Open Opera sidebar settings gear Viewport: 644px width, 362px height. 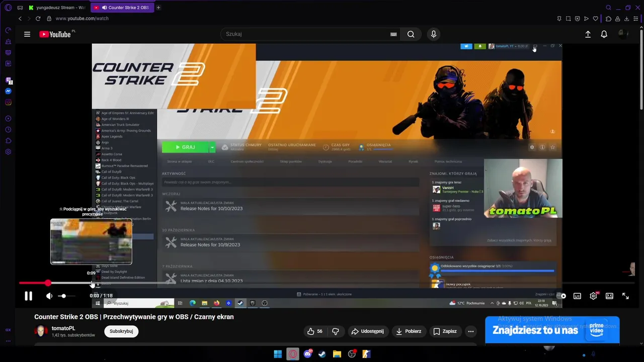(8, 152)
